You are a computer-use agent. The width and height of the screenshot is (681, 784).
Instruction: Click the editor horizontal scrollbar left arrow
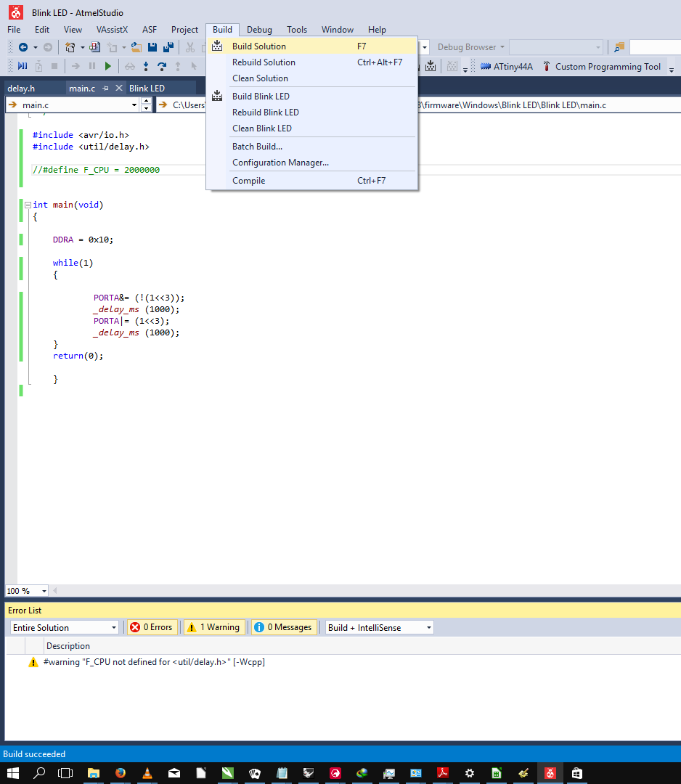tap(55, 590)
